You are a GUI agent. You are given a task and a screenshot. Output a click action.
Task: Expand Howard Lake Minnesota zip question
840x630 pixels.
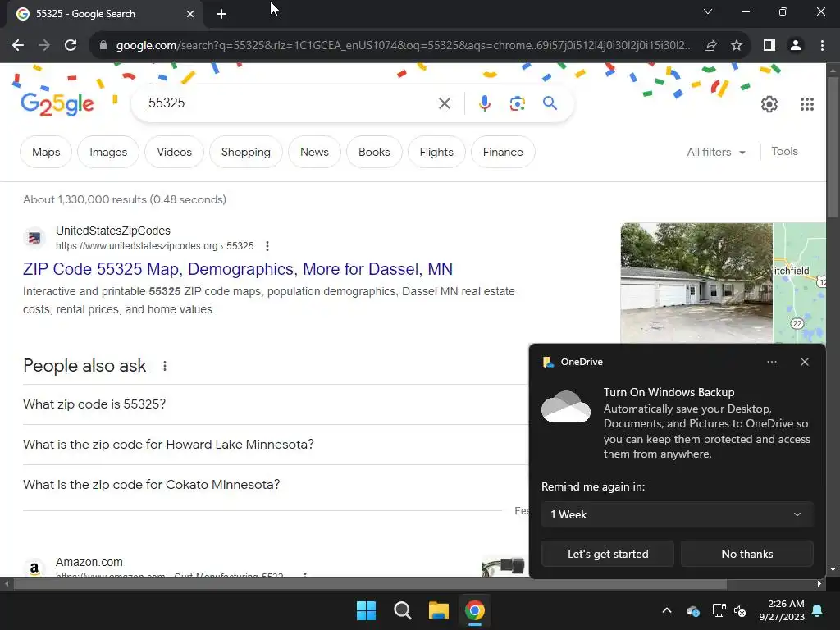pos(276,445)
